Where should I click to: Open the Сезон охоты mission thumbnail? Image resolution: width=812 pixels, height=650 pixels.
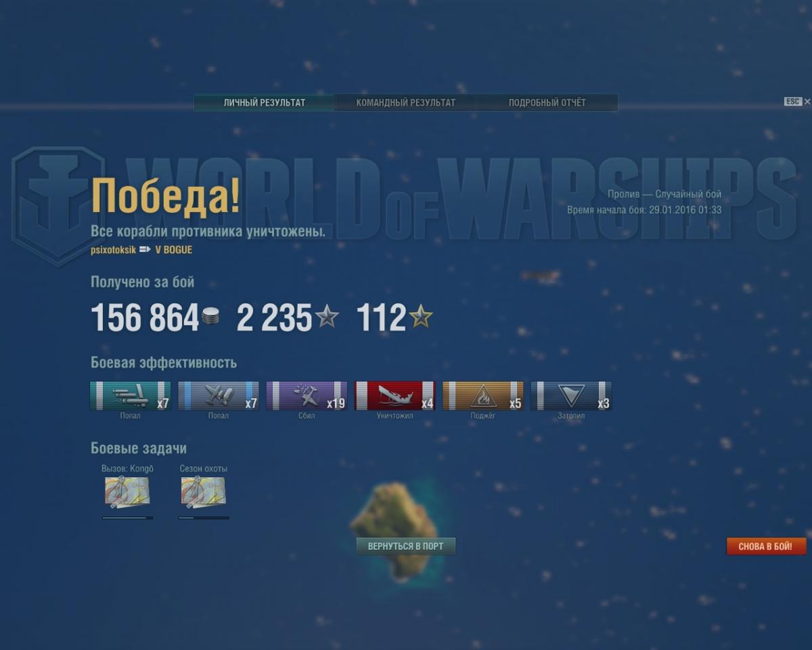[203, 492]
